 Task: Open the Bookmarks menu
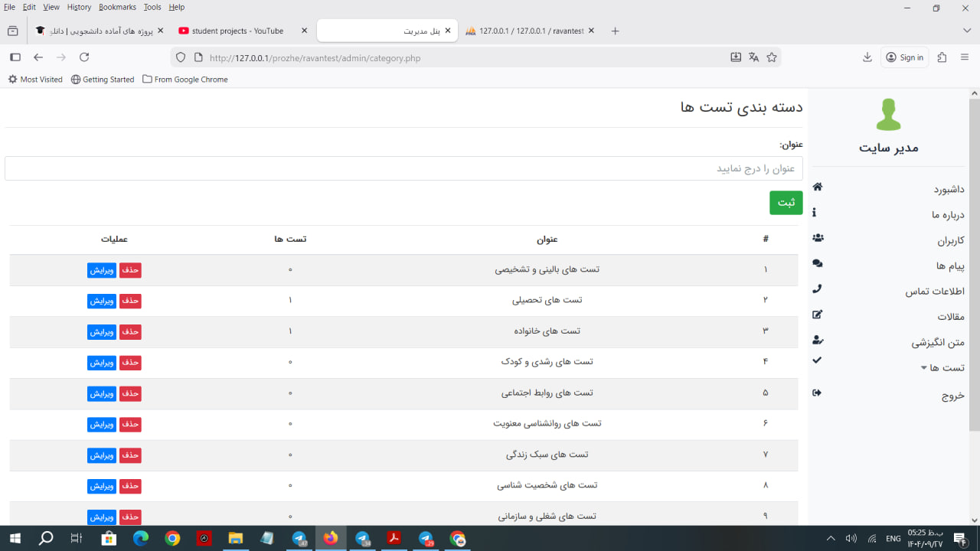tap(117, 7)
